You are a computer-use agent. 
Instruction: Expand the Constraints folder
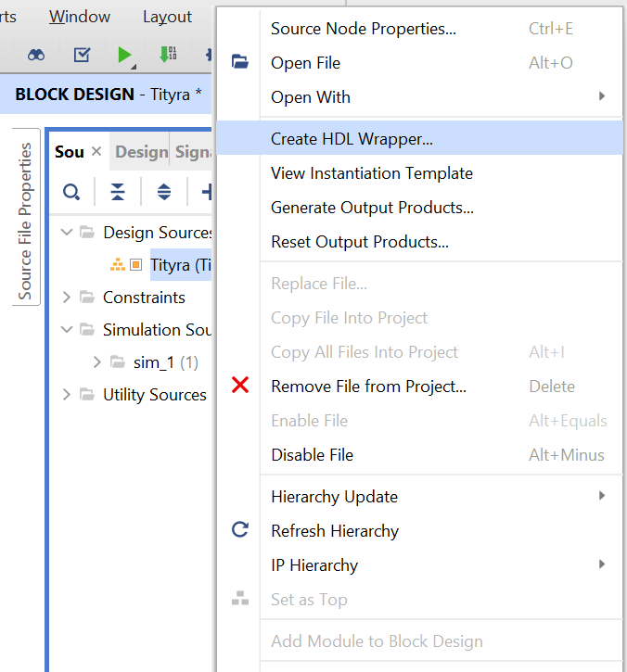point(67,297)
